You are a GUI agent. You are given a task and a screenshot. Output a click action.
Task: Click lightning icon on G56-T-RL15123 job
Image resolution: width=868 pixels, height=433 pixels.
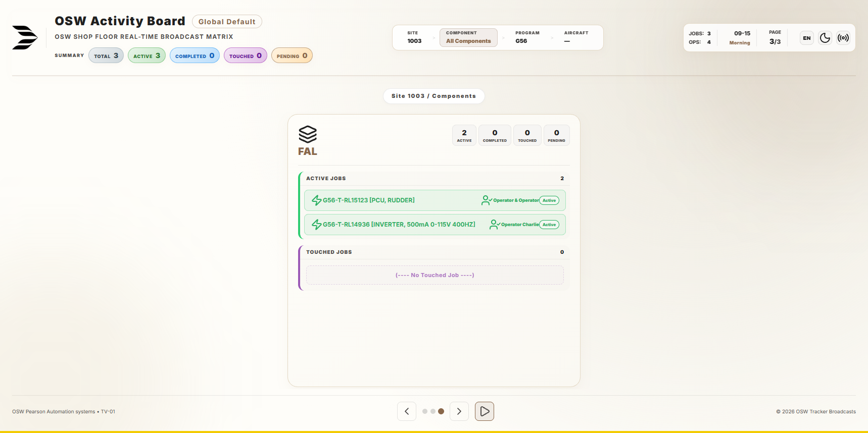tap(317, 200)
